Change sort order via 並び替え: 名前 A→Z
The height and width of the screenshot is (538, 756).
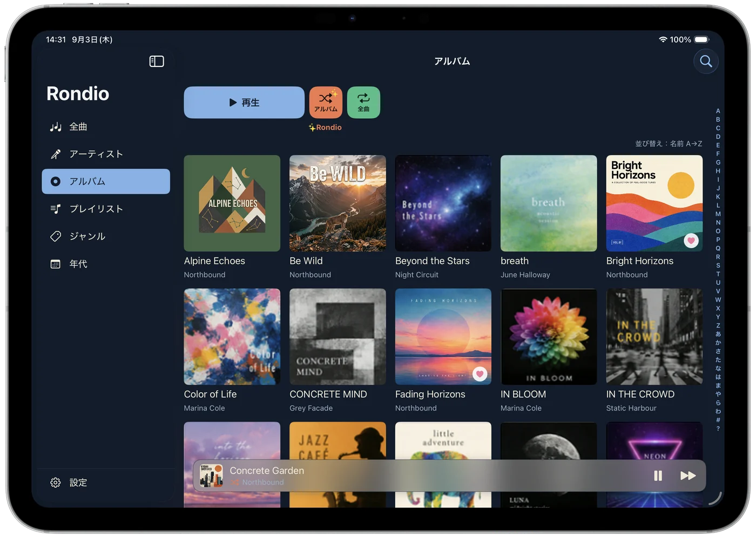click(x=669, y=144)
